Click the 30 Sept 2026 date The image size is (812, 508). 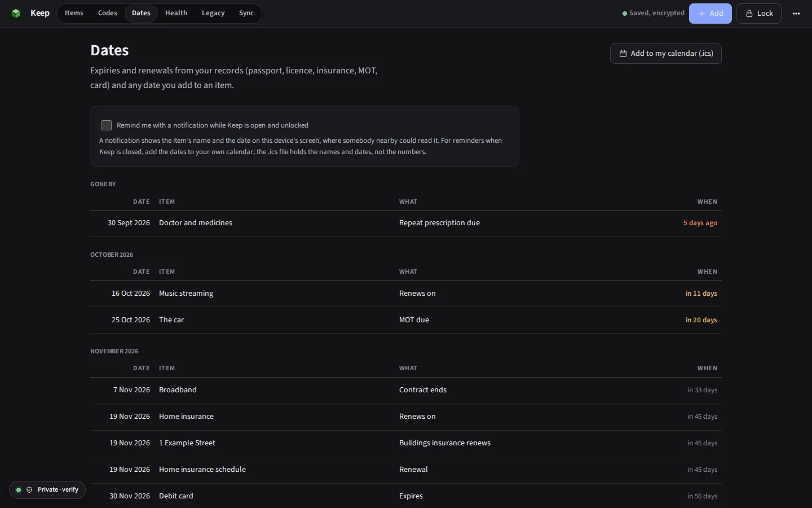coord(129,223)
